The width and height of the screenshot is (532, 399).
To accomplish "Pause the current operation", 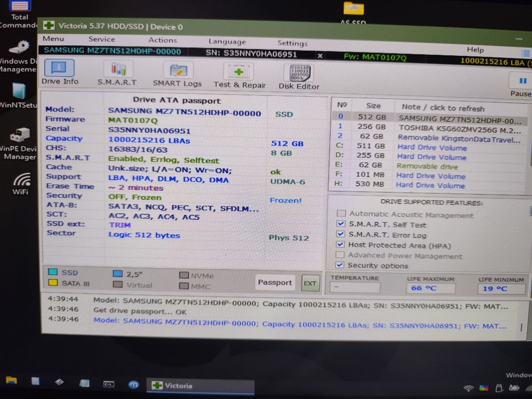I will coord(522,85).
